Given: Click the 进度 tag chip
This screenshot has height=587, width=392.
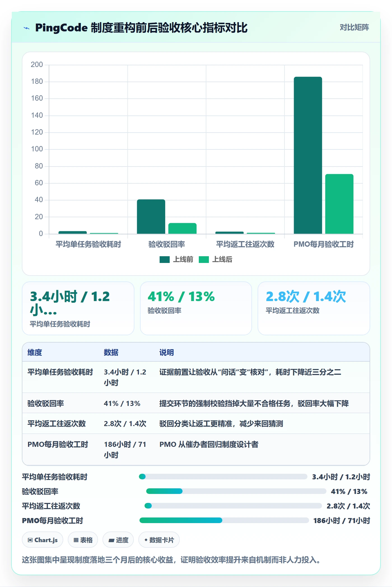Looking at the screenshot, I should tap(118, 540).
